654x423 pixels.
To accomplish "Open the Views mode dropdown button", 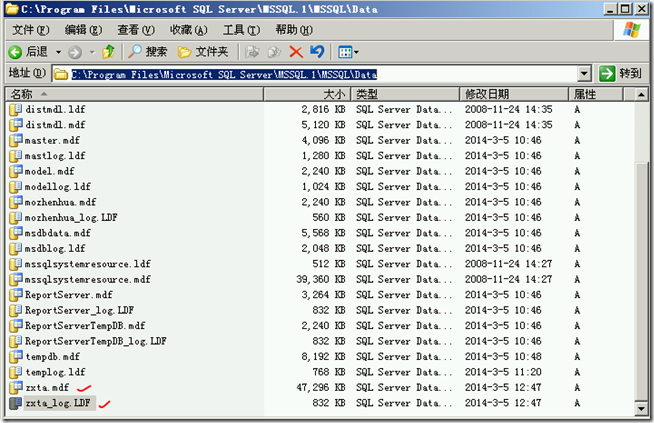I will click(348, 52).
